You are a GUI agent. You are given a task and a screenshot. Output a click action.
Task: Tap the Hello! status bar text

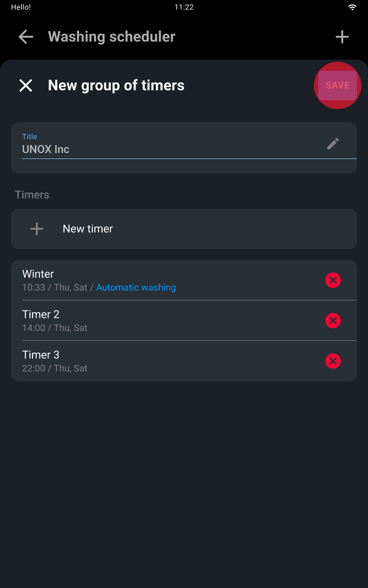[21, 7]
